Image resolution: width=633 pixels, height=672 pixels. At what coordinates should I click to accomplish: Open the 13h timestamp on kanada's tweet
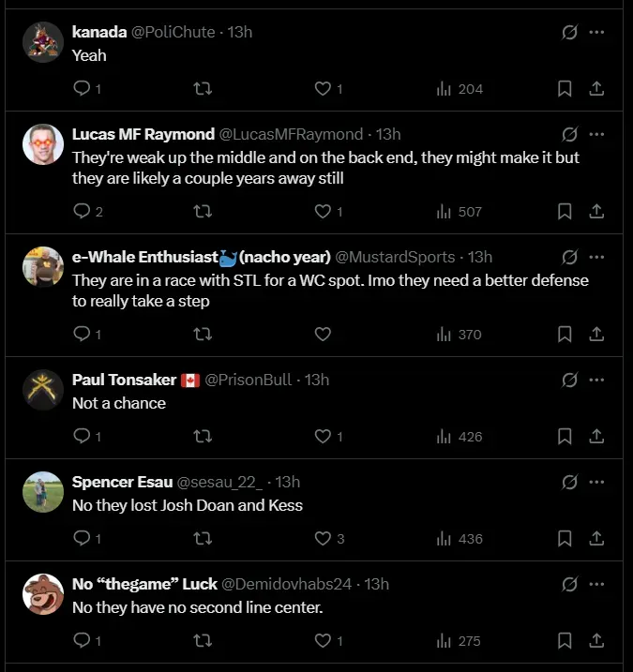click(241, 33)
